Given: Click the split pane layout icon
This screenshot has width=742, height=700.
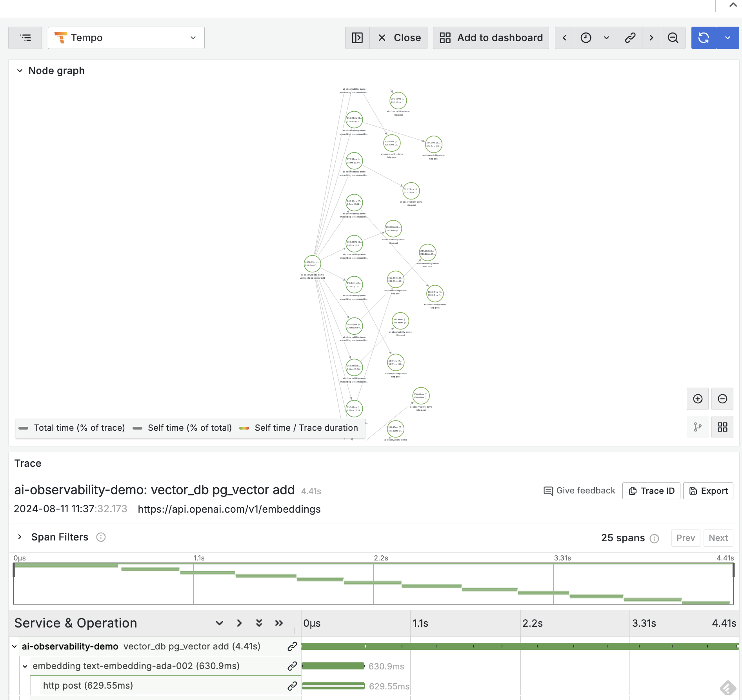Looking at the screenshot, I should tap(357, 38).
